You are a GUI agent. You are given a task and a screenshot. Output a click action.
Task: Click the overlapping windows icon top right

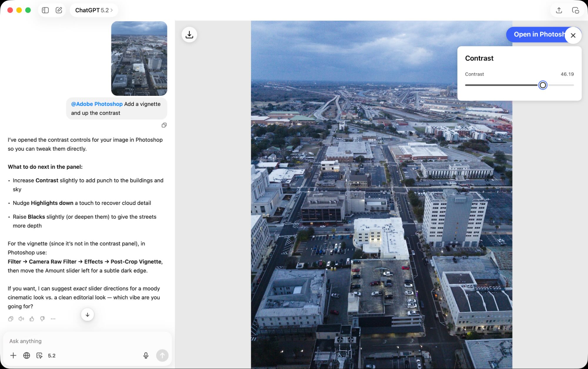[x=575, y=10]
